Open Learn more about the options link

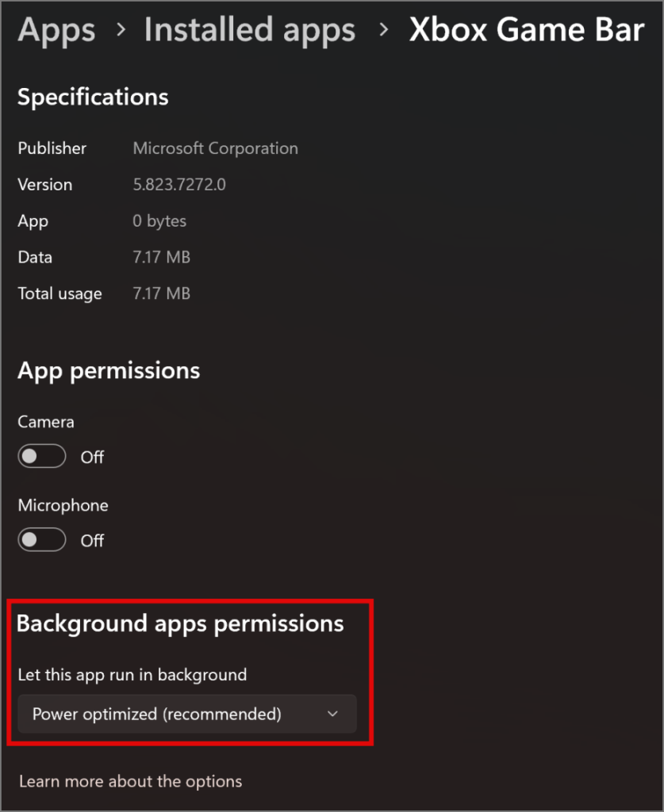[x=130, y=781]
